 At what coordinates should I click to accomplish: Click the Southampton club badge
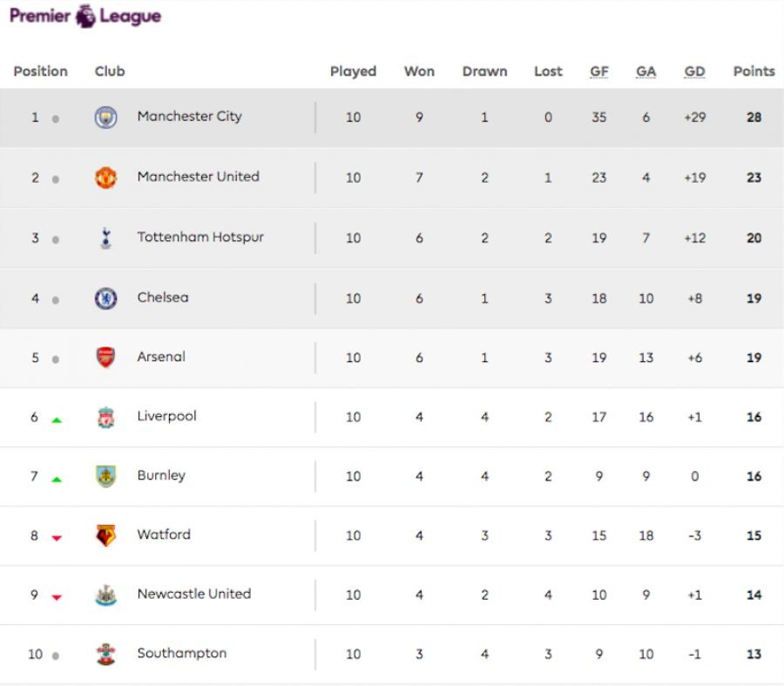(x=105, y=655)
